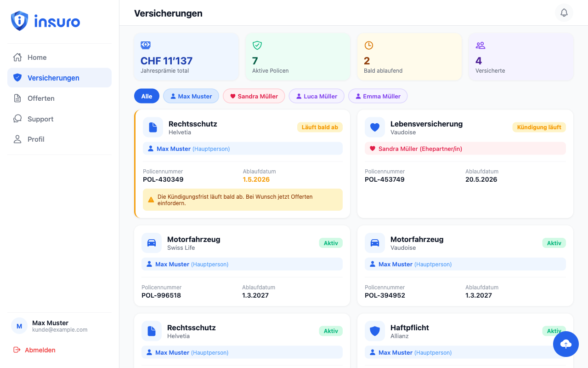Click the insuro logo
Screen dimensions: 588x368
(x=45, y=21)
